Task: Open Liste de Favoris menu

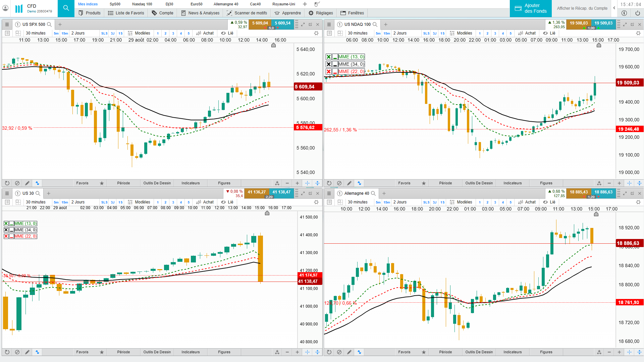Action: pyautogui.click(x=126, y=13)
